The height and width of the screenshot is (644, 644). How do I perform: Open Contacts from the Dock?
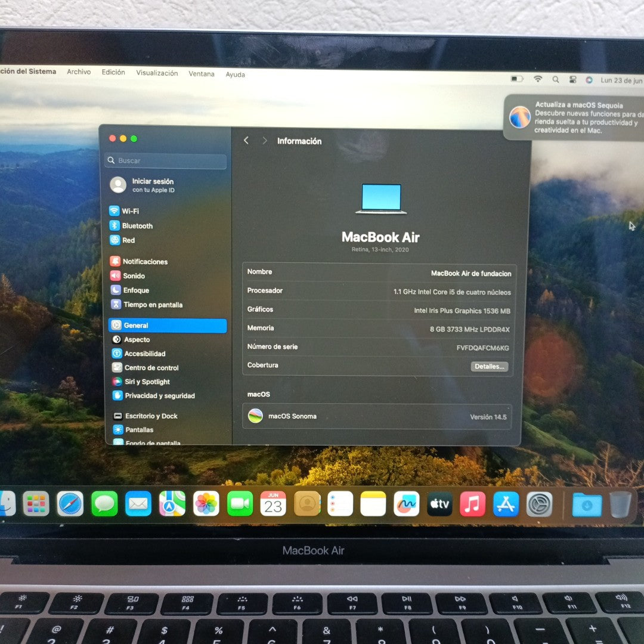tap(307, 503)
